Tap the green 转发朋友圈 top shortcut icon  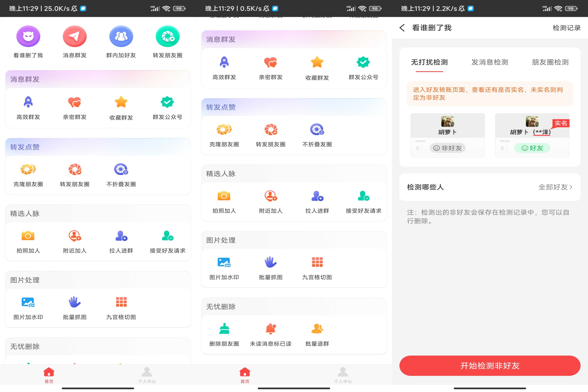pos(168,36)
